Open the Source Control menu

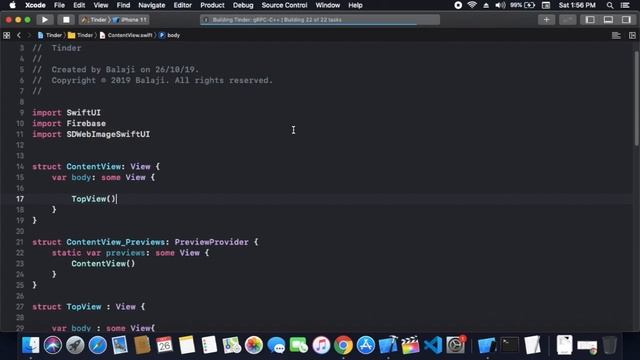point(284,5)
